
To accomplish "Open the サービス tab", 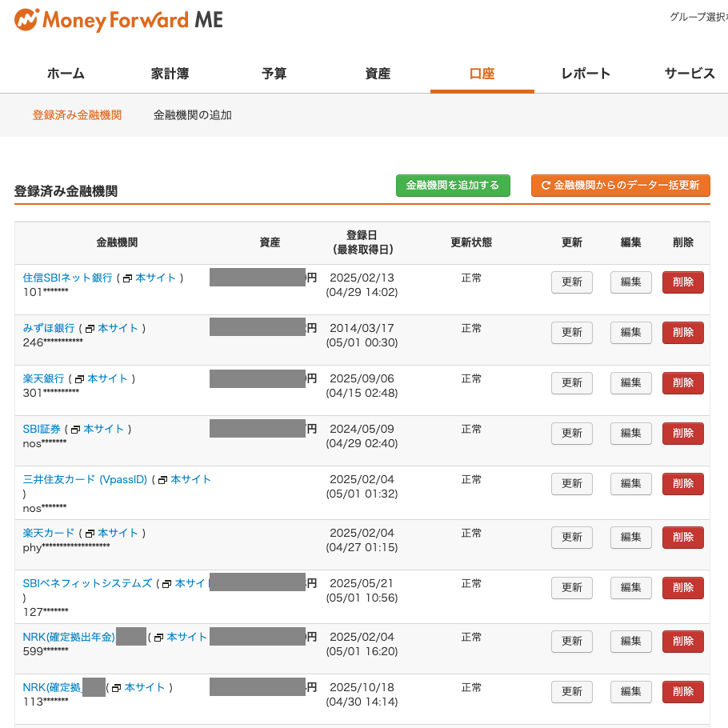I will click(x=690, y=74).
